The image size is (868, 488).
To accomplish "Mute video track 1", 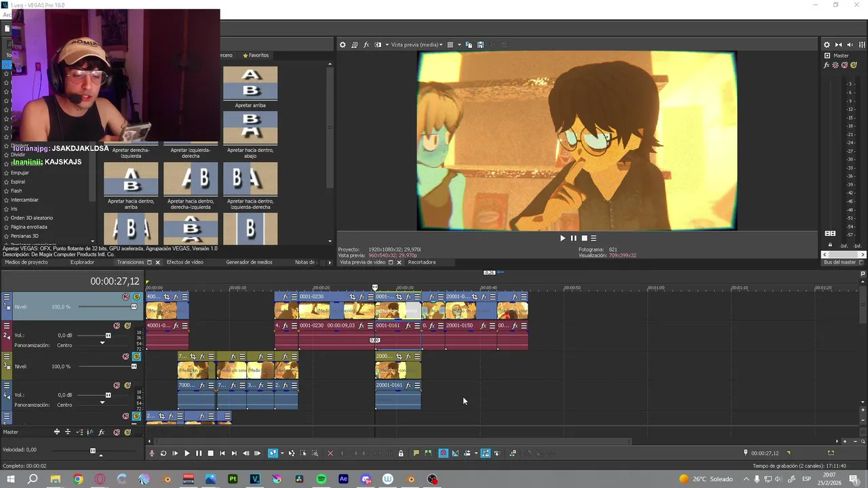I will pyautogui.click(x=125, y=297).
